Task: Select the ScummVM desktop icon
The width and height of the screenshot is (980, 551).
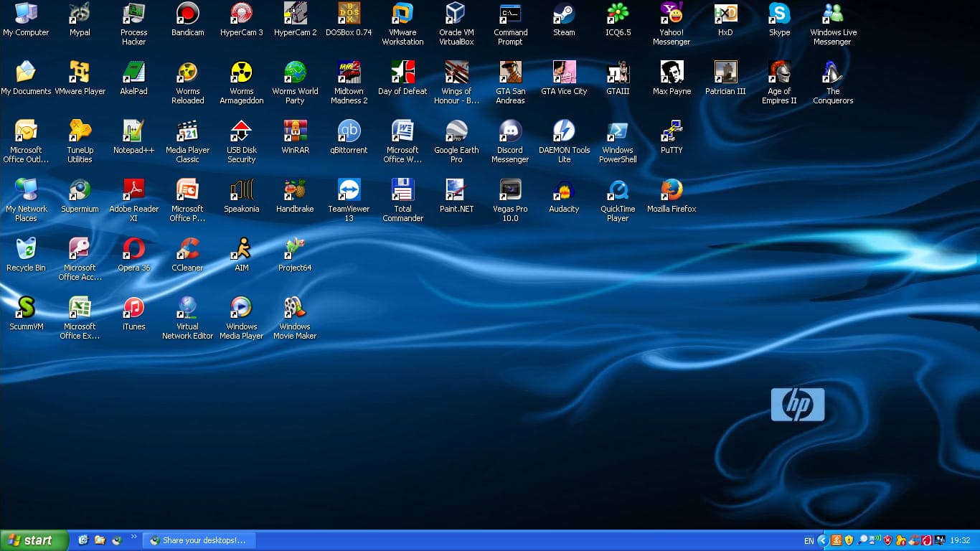Action: pos(26,308)
